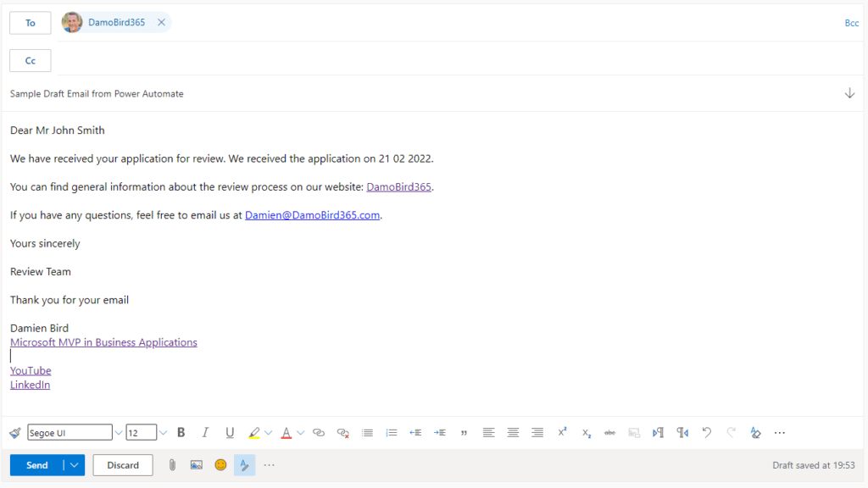
Task: Open more formatting options menu
Action: point(780,432)
